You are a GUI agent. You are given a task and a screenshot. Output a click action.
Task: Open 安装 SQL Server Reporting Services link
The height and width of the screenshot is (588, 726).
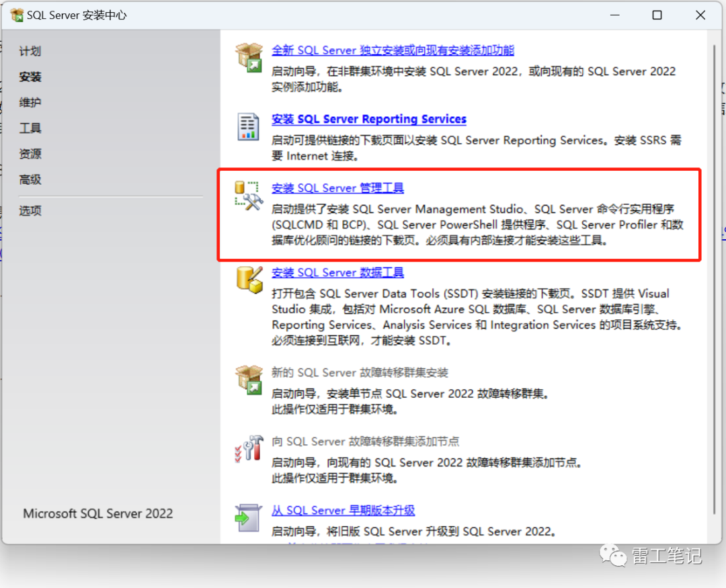368,119
